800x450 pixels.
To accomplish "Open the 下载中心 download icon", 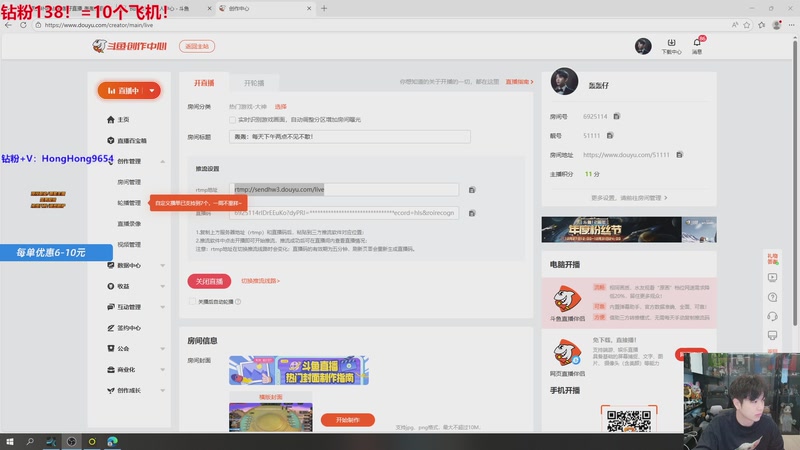I will point(672,45).
